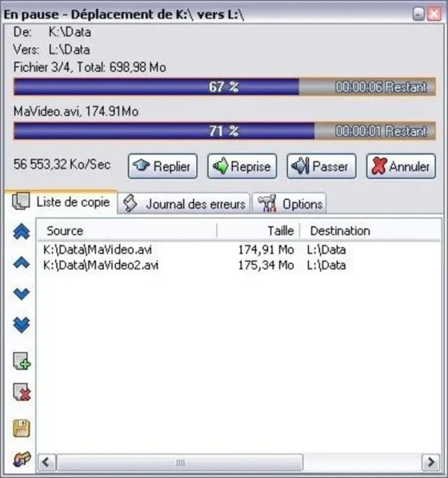
Task: Select MaVideo2.avi row in copy list
Action: click(100, 265)
